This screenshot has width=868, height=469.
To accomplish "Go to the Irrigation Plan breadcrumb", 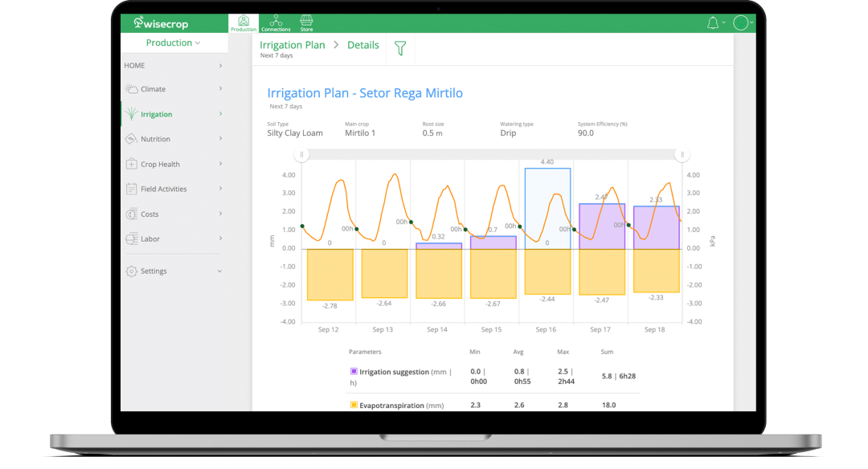I will coord(293,45).
